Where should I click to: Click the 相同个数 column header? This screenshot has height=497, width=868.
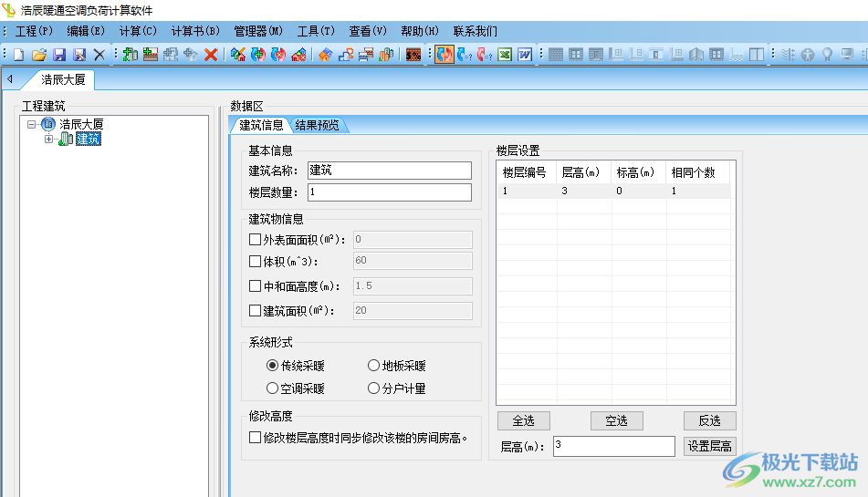click(x=697, y=172)
